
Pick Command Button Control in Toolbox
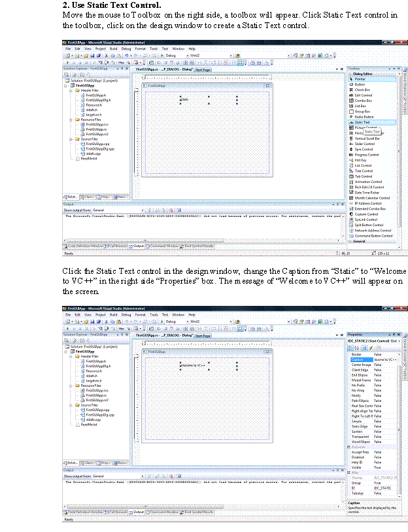point(372,236)
